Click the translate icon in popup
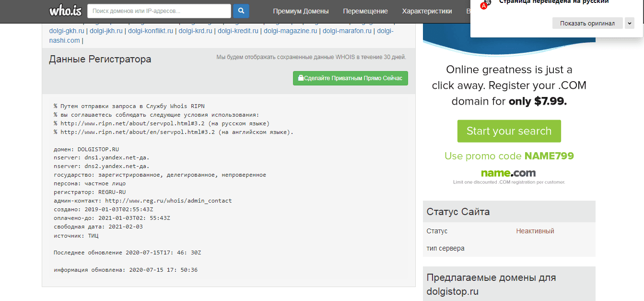Image resolution: width=644 pixels, height=301 pixels. (486, 4)
